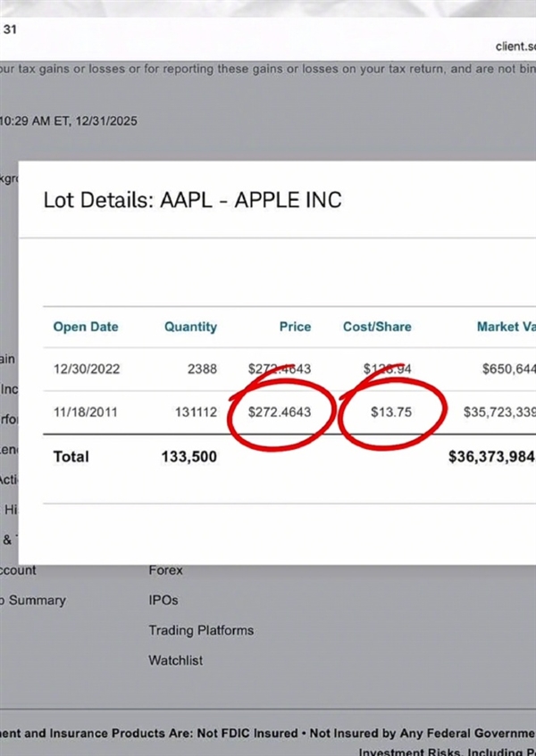Image resolution: width=536 pixels, height=756 pixels.
Task: Click the $35,723,339 market value cell
Action: pos(499,412)
